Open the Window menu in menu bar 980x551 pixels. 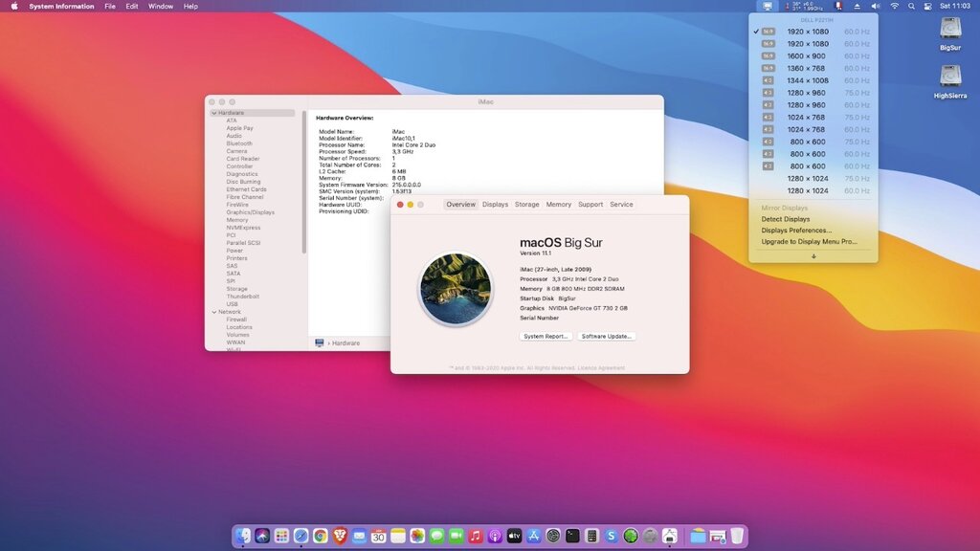point(161,6)
